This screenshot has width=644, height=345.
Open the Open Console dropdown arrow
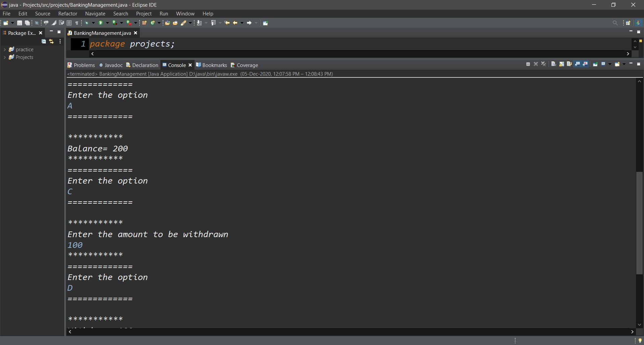(624, 64)
